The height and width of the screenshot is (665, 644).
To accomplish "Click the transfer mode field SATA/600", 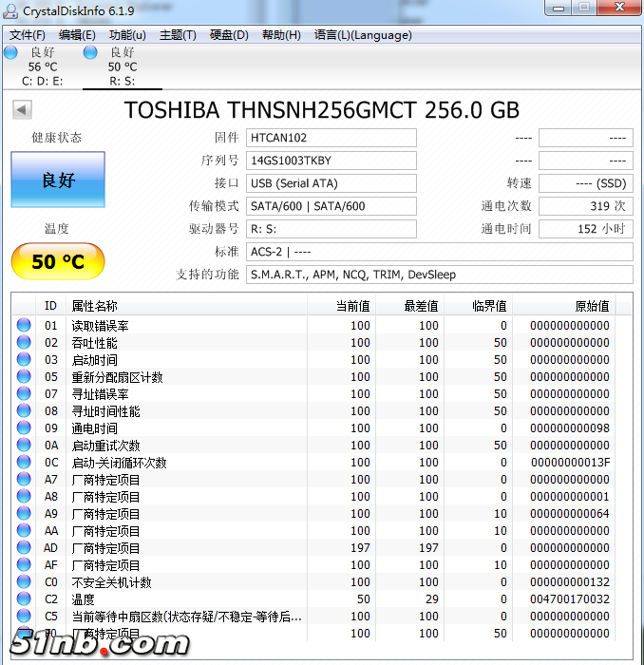I will pos(331,206).
